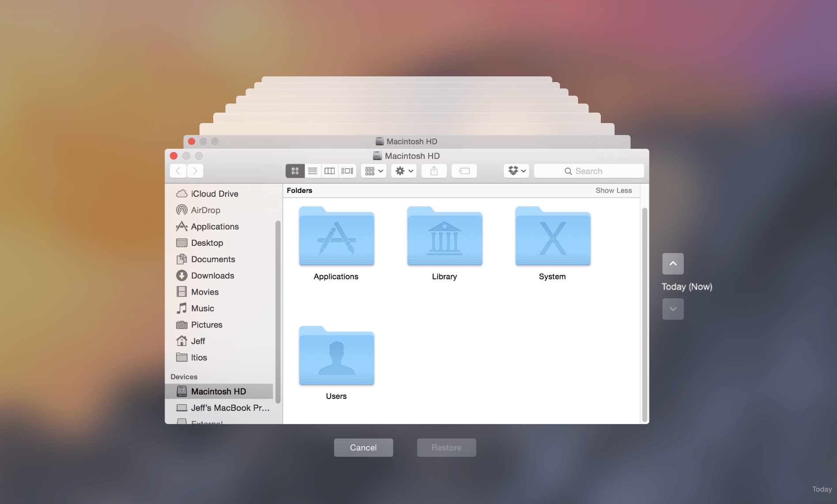
Task: Switch to column view
Action: click(x=330, y=171)
